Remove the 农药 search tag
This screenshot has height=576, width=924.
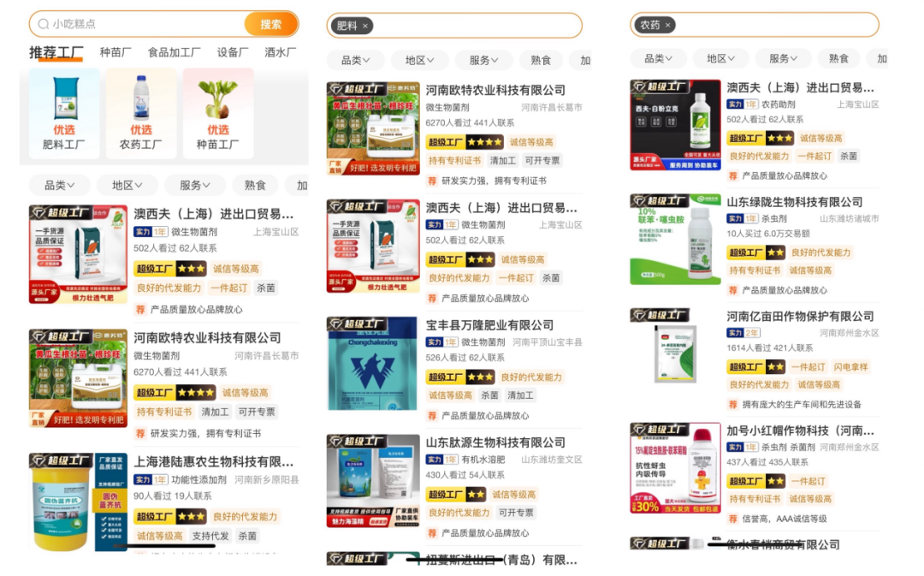667,26
